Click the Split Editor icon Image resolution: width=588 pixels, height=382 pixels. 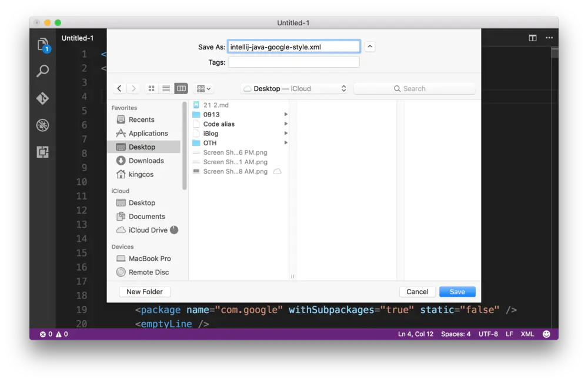pyautogui.click(x=532, y=37)
